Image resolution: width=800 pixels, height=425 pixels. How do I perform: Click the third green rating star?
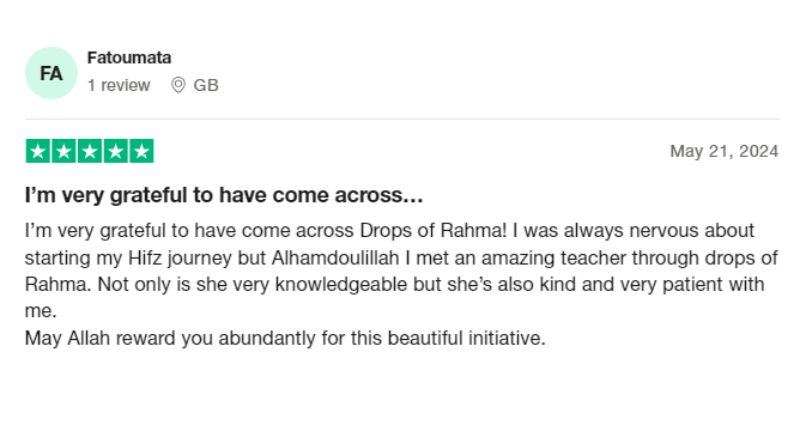90,152
